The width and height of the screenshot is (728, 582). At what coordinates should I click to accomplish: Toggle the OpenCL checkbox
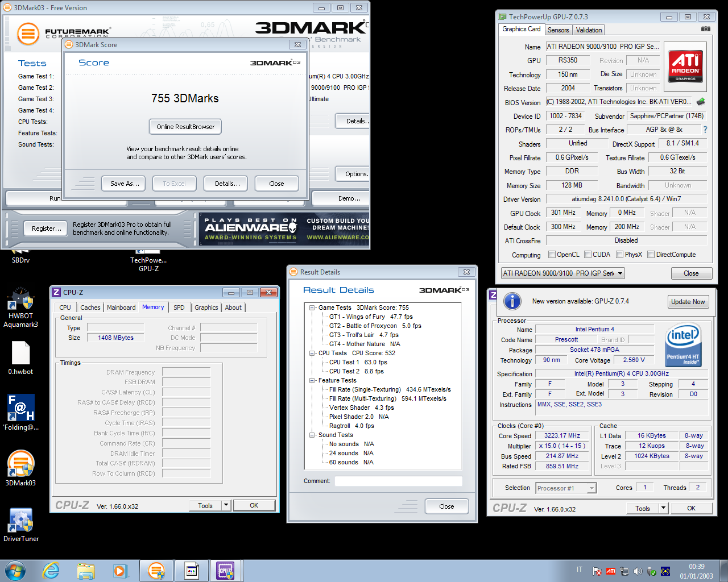click(552, 255)
